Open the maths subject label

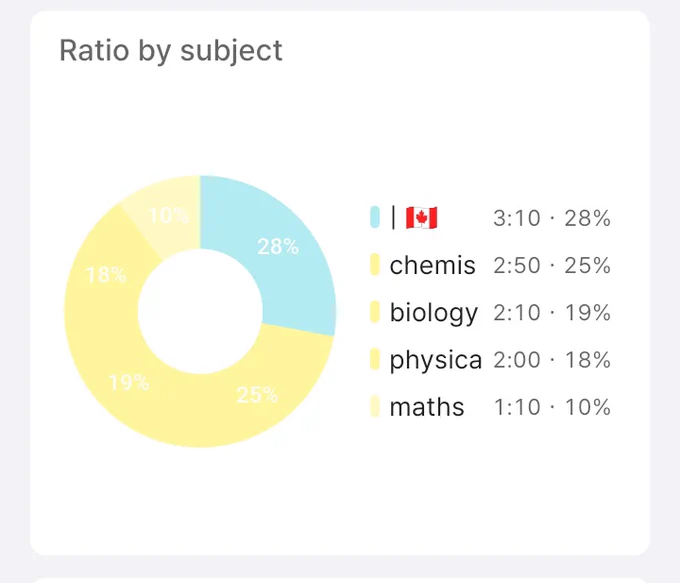coord(427,407)
